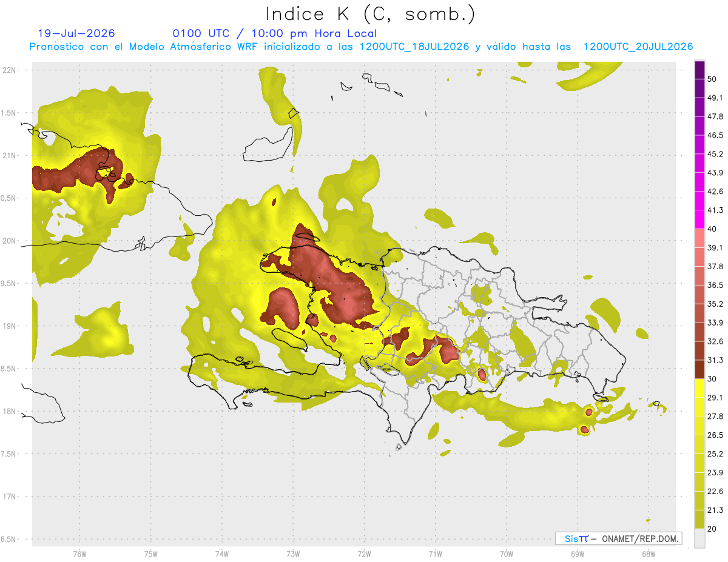This screenshot has height=562, width=728.
Task: Click the "37.8" colorbar value
Action: tap(715, 266)
